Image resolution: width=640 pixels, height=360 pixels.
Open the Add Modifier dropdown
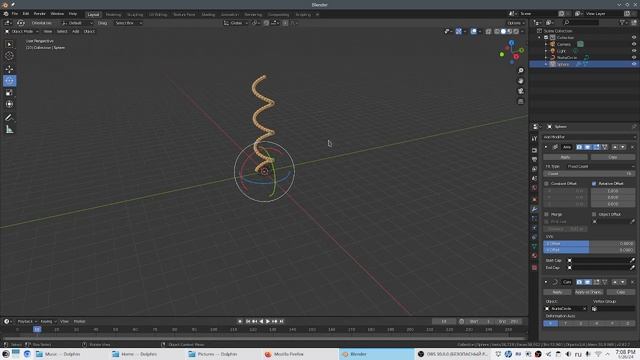589,137
